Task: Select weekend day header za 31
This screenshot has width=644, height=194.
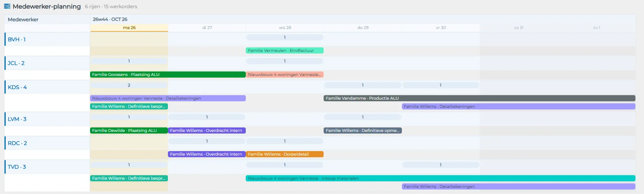Action: pyautogui.click(x=518, y=28)
